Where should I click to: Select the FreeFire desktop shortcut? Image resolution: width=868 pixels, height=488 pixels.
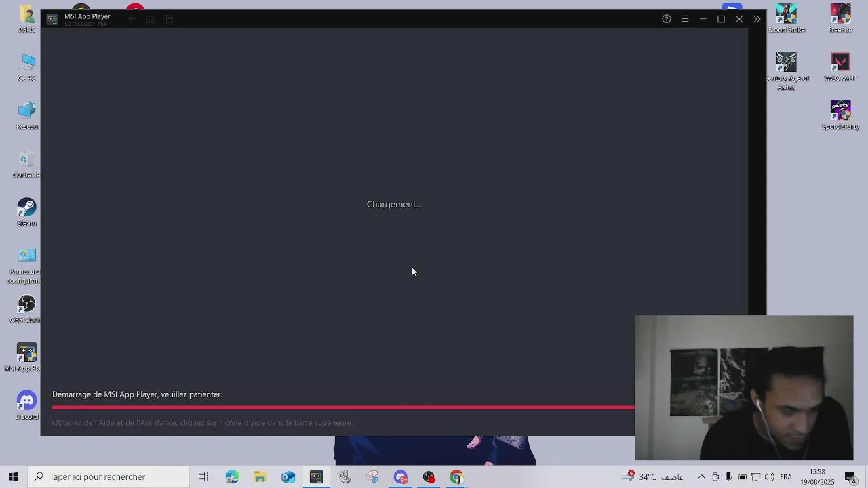(x=840, y=19)
